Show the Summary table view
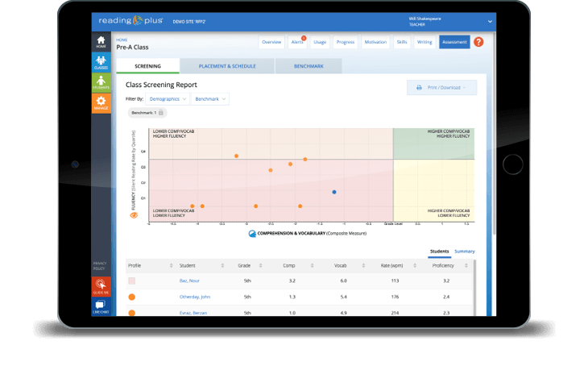 [x=464, y=252]
